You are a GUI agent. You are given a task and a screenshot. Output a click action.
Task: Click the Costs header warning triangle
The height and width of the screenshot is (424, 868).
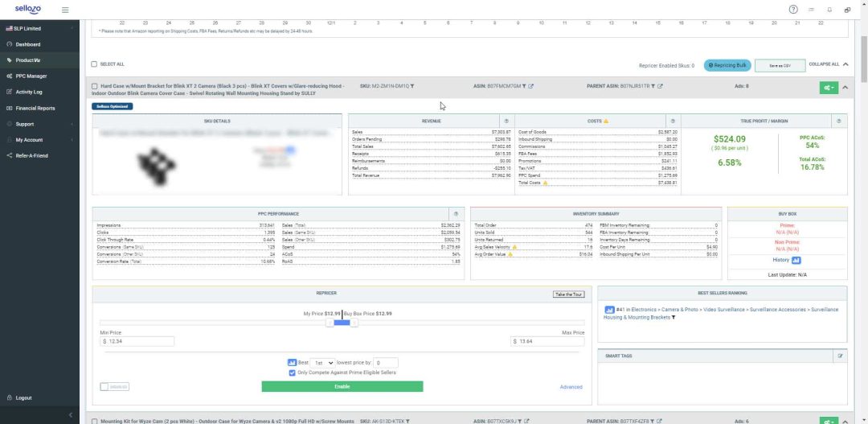606,121
